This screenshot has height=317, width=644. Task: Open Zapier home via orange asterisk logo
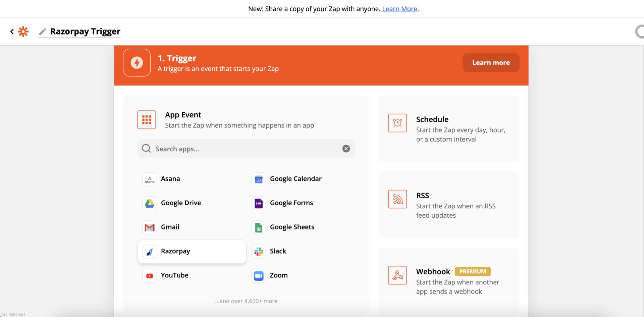point(23,32)
